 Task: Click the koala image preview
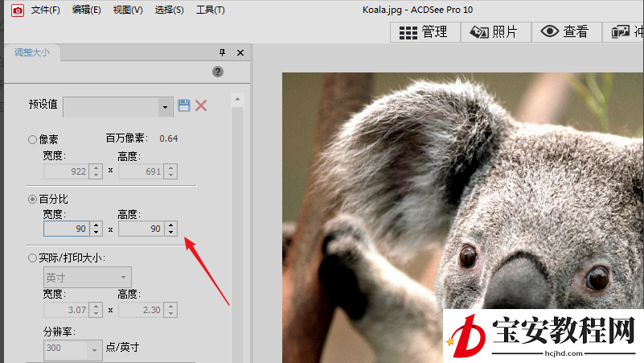click(x=463, y=218)
